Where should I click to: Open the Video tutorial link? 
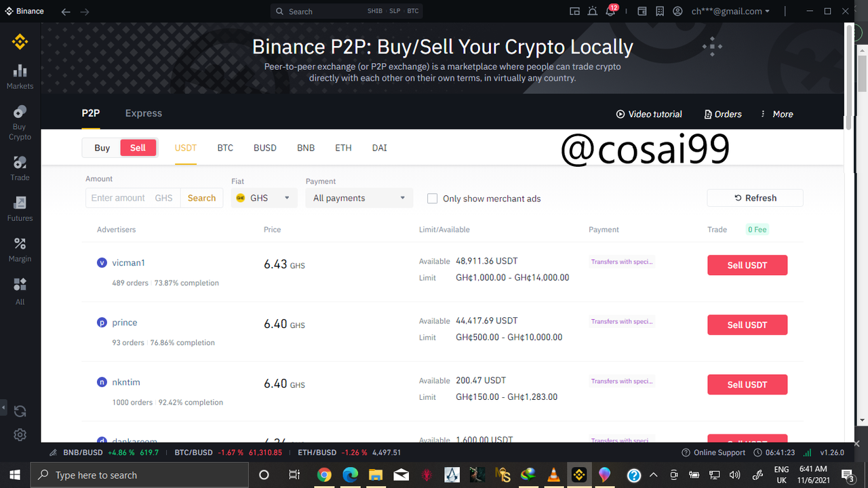[649, 114]
